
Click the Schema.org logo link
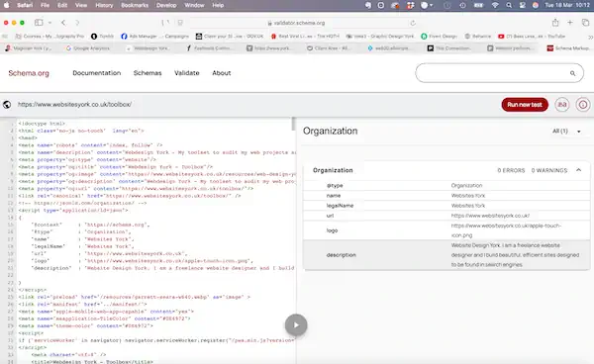29,73
